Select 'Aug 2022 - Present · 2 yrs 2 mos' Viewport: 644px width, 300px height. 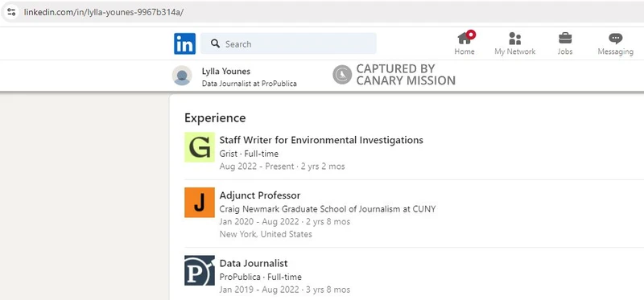coord(283,166)
